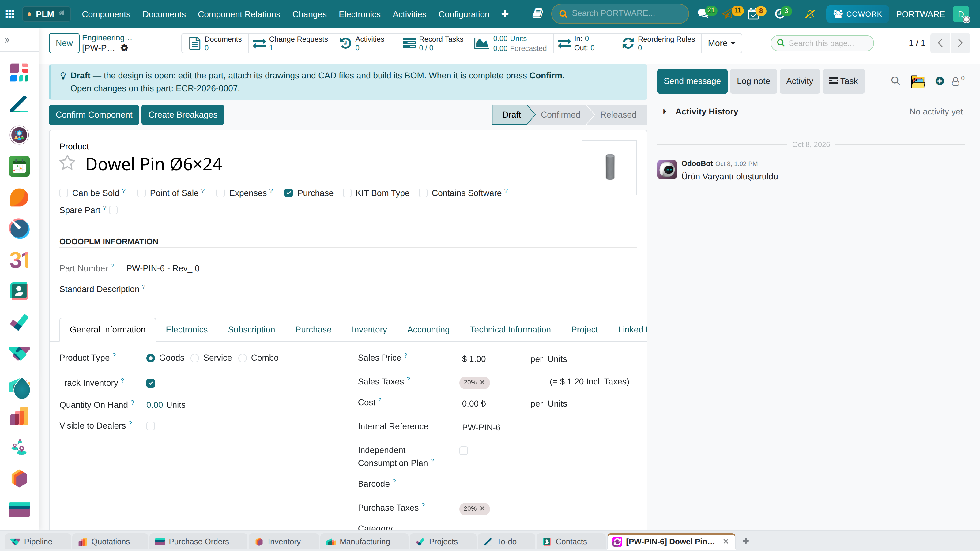Toggle the Track Inventory checkbox
The height and width of the screenshot is (551, 980).
pos(151,383)
